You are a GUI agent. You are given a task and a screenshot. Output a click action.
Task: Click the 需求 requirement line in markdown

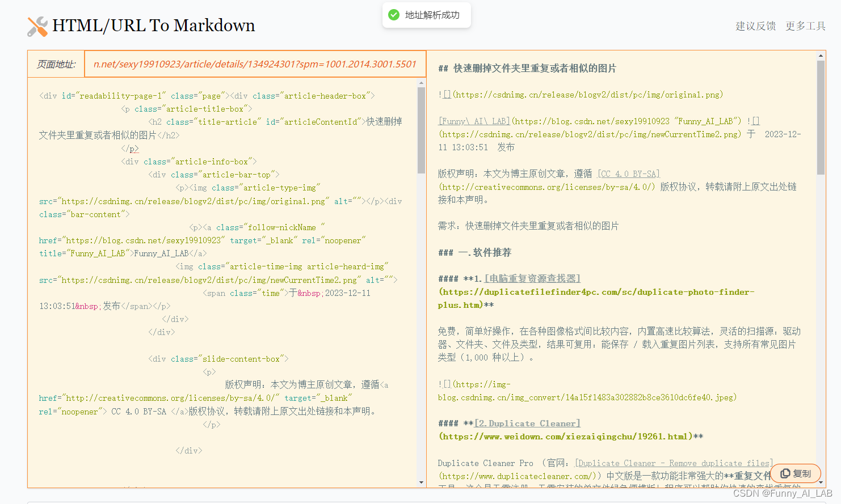[x=528, y=226]
